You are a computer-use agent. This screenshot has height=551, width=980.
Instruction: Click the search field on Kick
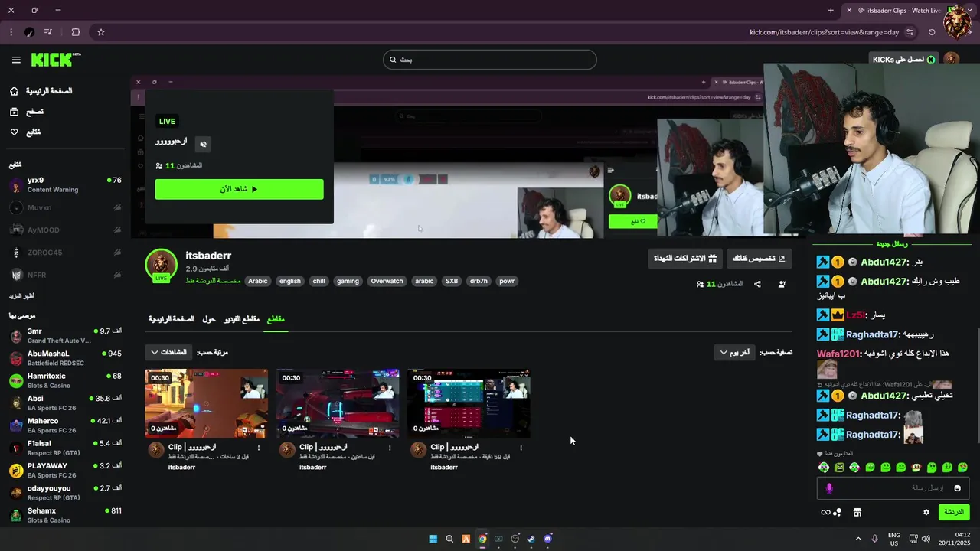point(490,60)
